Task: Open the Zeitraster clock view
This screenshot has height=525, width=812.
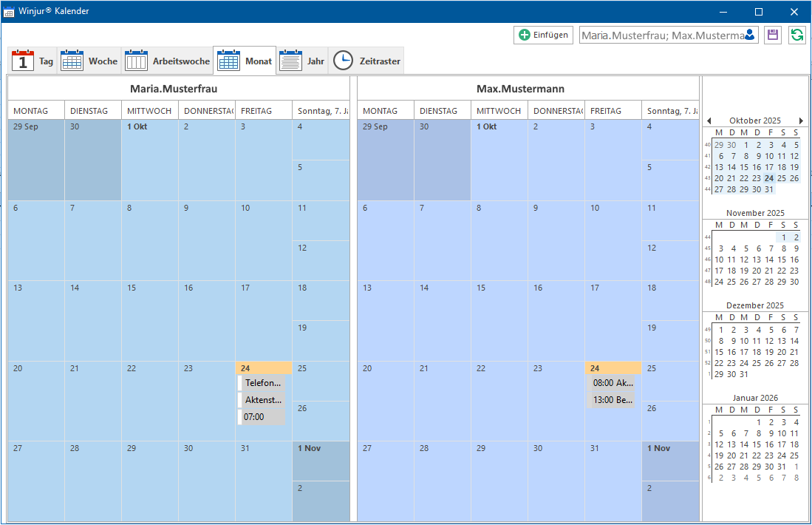Action: pyautogui.click(x=366, y=61)
